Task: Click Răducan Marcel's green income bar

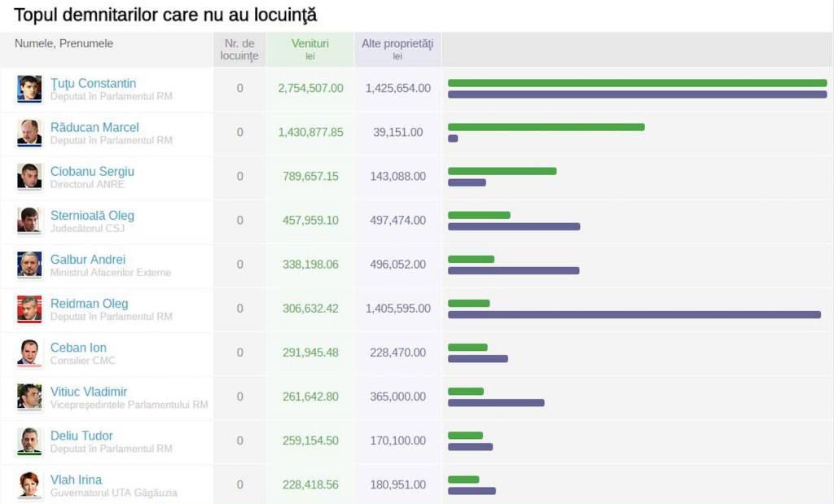Action: (x=546, y=127)
